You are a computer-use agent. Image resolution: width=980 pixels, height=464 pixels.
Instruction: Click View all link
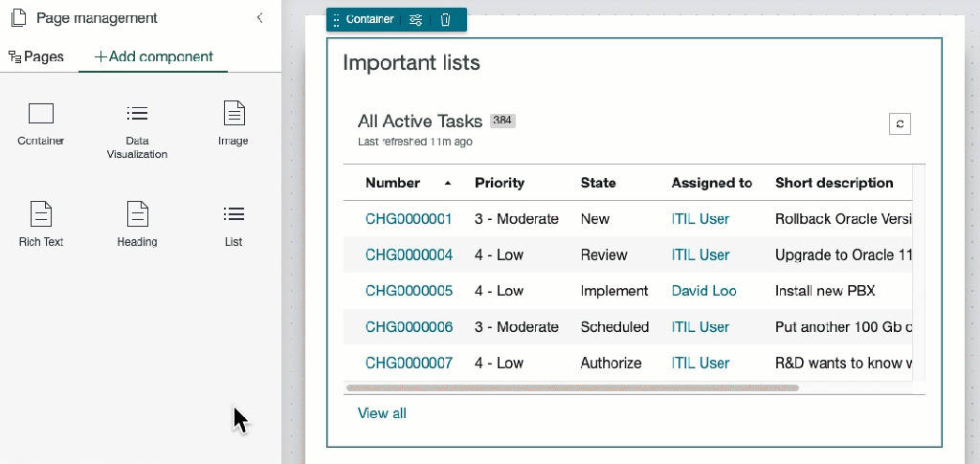tap(382, 413)
